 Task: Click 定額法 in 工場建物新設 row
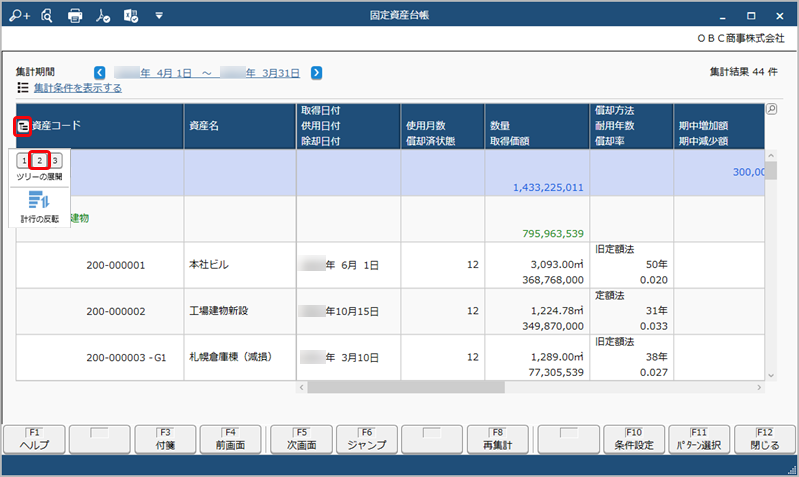(609, 296)
